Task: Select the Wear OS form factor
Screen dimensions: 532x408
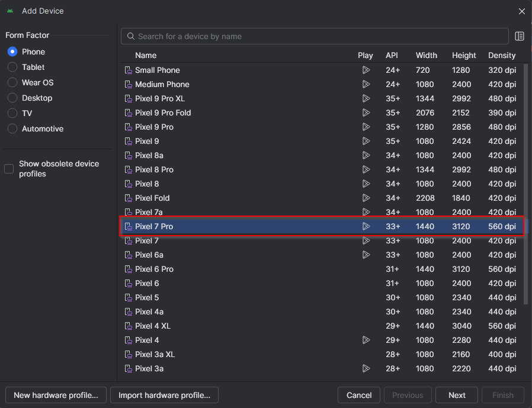Action: [x=12, y=82]
